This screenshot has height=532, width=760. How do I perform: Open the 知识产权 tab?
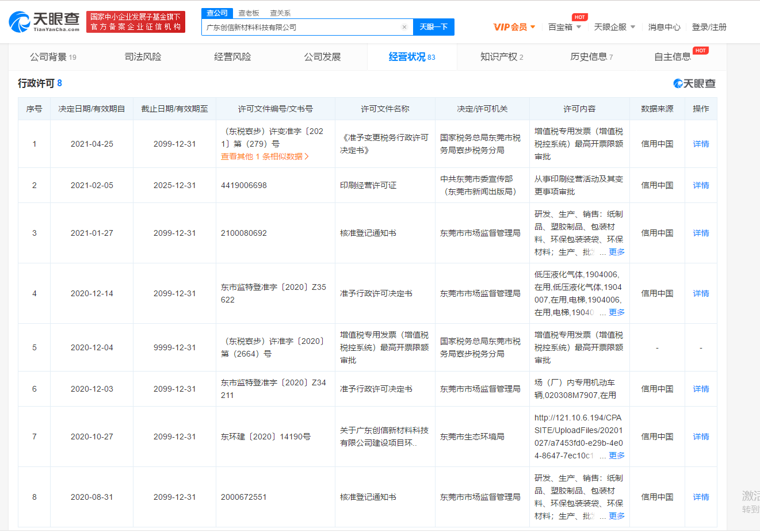point(502,57)
